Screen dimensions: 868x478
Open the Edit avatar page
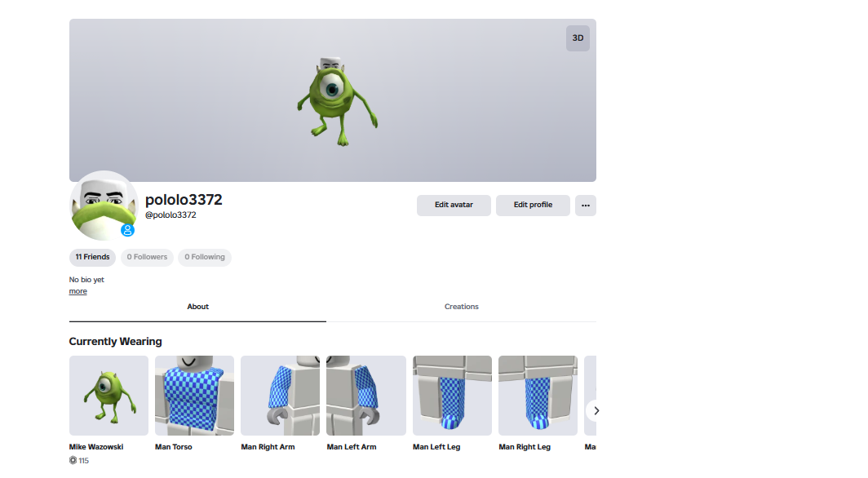click(x=454, y=206)
